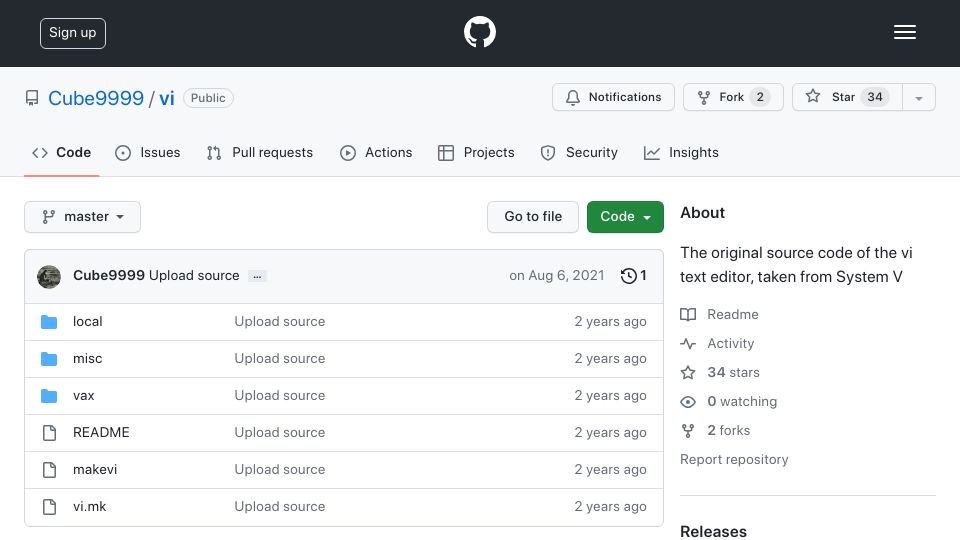
Task: Click the file icon for README
Action: coord(50,433)
